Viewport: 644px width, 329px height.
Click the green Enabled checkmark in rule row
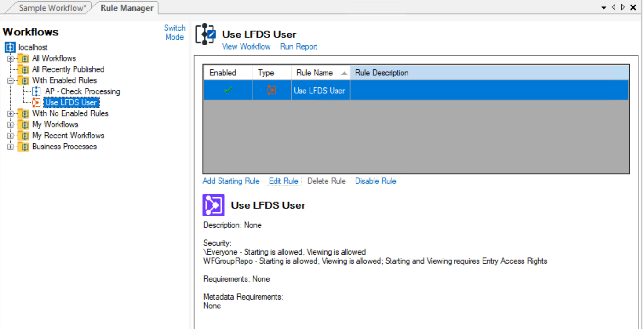(228, 91)
